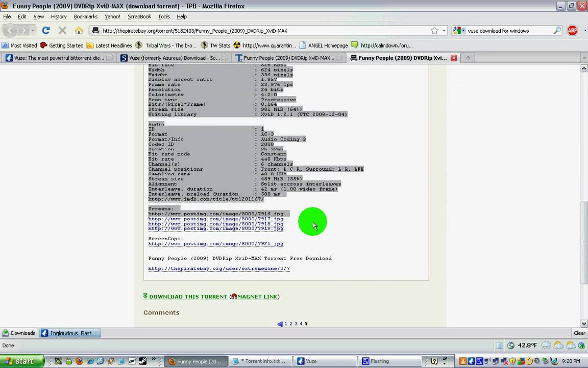The height and width of the screenshot is (368, 588).
Task: Open screenshot link 7917.jpg
Action: pyautogui.click(x=216, y=219)
